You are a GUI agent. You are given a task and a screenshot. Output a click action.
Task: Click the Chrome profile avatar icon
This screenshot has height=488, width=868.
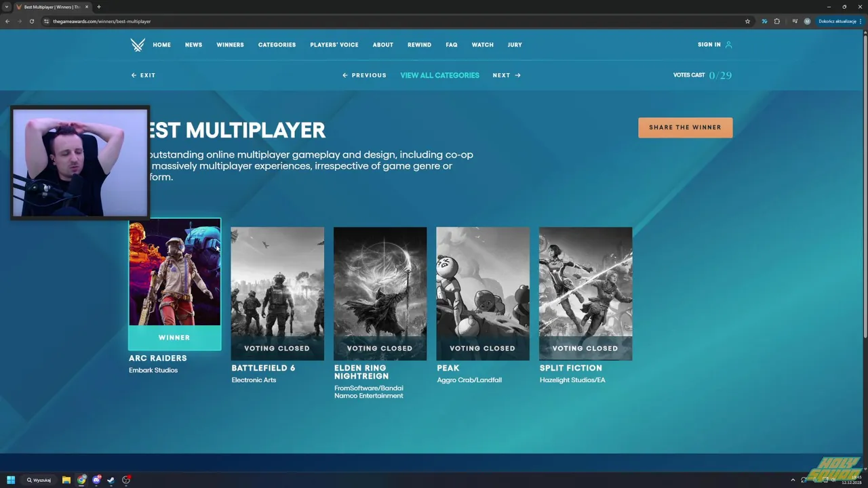pyautogui.click(x=807, y=21)
